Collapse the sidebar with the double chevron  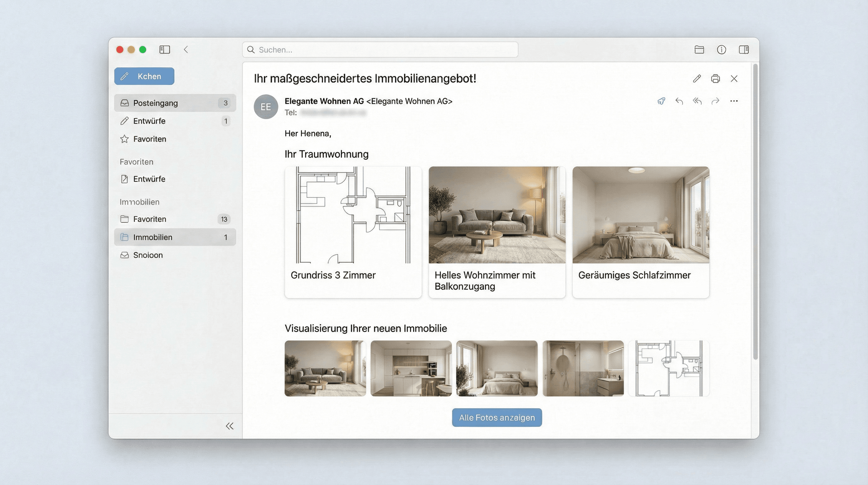(230, 426)
